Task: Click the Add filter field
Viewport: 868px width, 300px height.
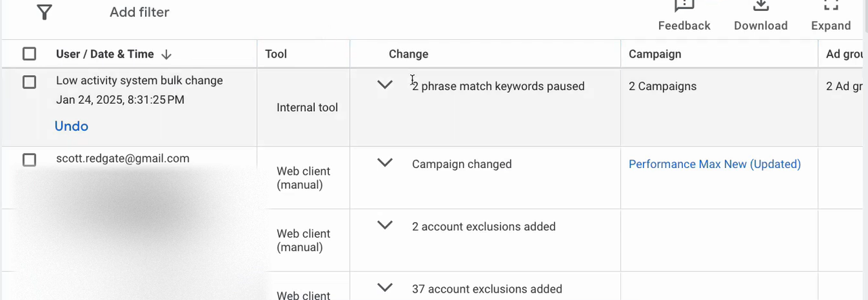Action: coord(140,12)
